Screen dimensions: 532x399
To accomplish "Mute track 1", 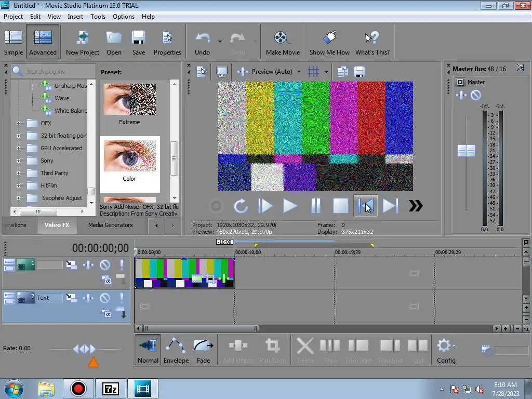I will (105, 264).
